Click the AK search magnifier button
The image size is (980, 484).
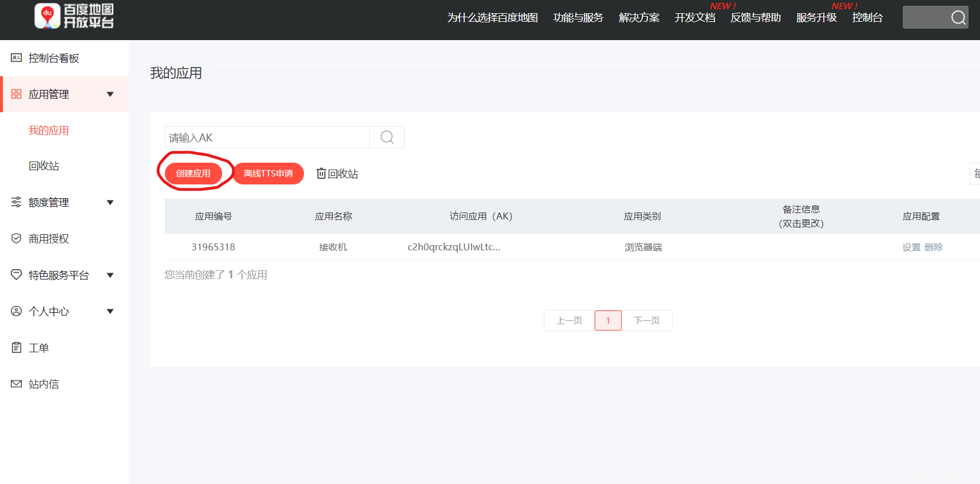click(x=387, y=137)
